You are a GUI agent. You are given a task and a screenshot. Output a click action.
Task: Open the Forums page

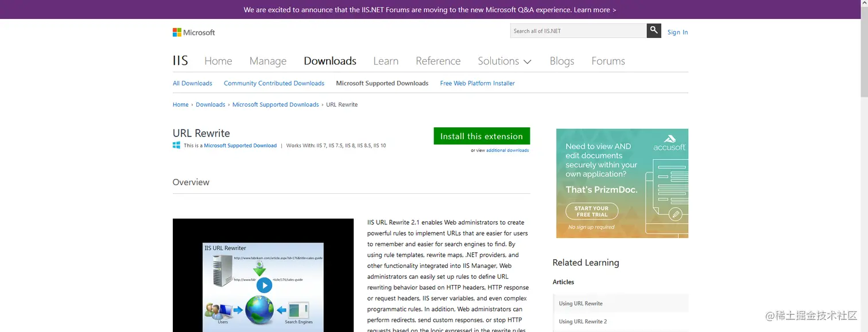pyautogui.click(x=608, y=61)
